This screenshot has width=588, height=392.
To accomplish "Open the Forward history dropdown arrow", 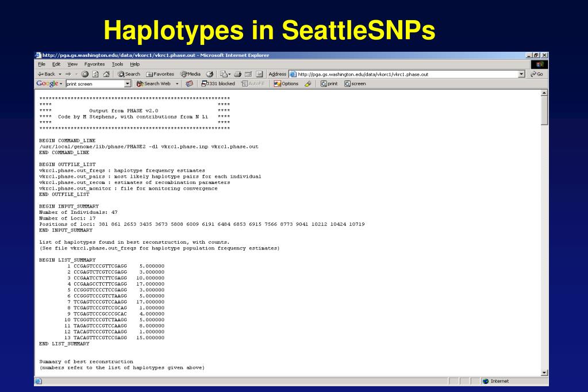I will point(76,74).
